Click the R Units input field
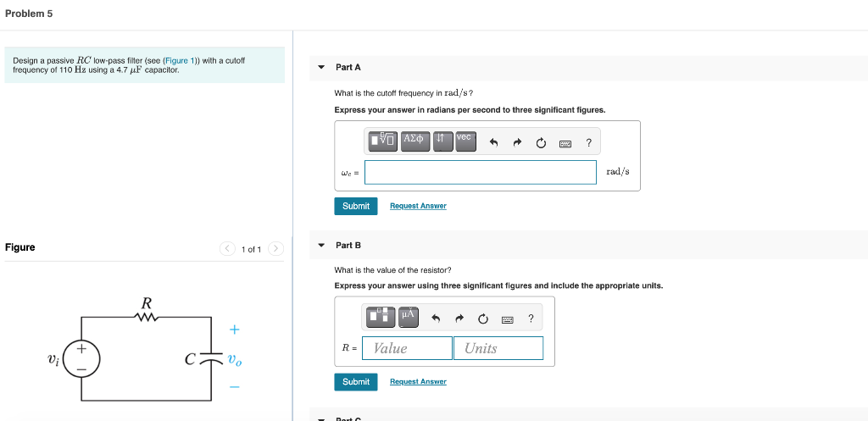The height and width of the screenshot is (421, 868). click(x=498, y=348)
